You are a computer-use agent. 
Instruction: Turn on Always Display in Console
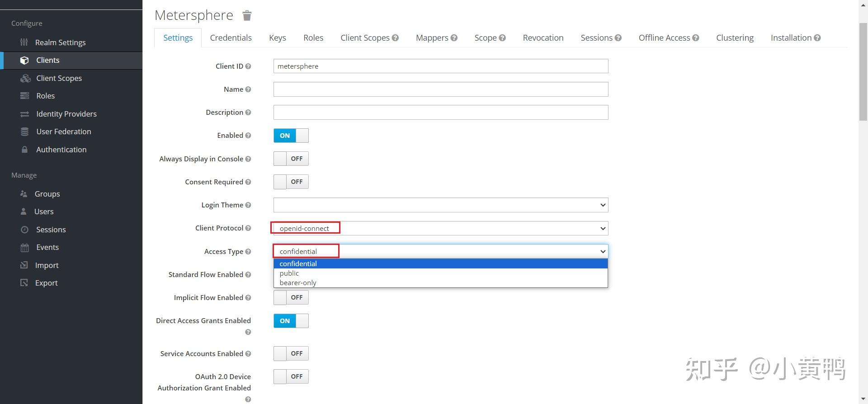pos(291,159)
